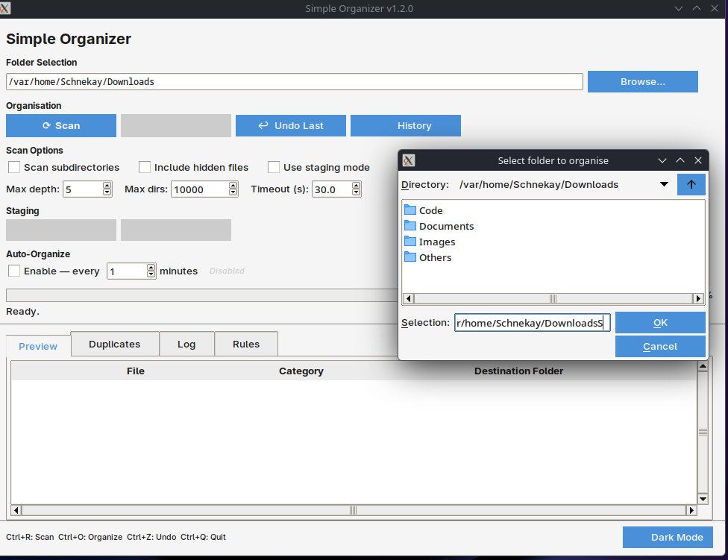Switch to the Duplicates tab
728x560 pixels.
pyautogui.click(x=115, y=344)
